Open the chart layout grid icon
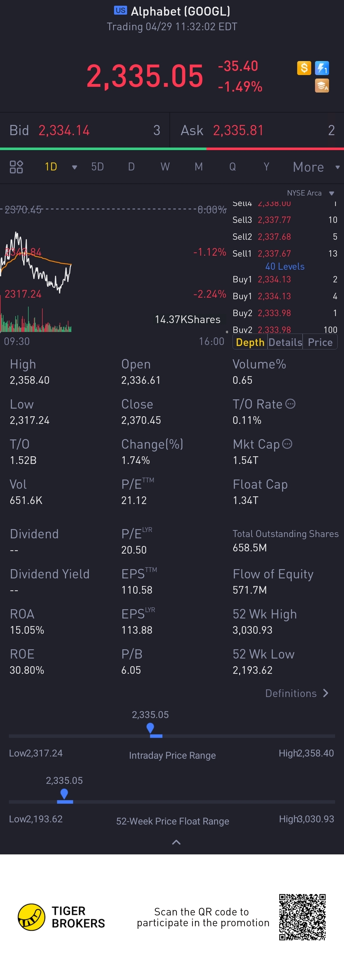344x980 pixels. click(16, 167)
